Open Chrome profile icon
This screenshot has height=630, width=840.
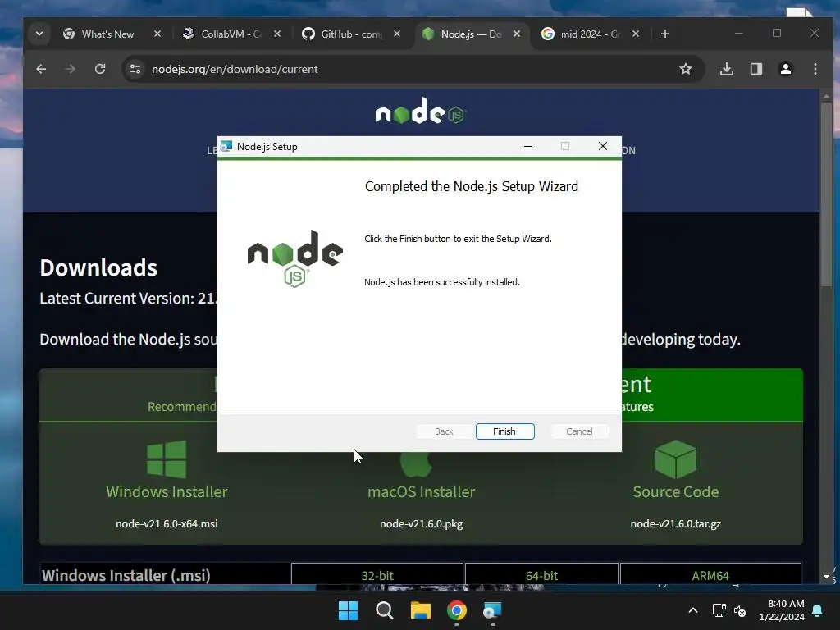tap(785, 69)
